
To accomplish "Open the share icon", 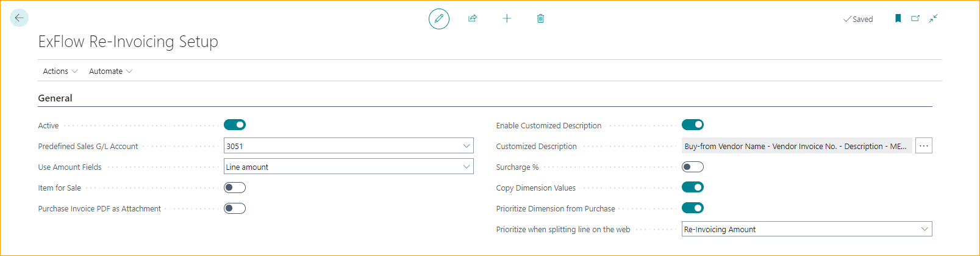I will 473,18.
